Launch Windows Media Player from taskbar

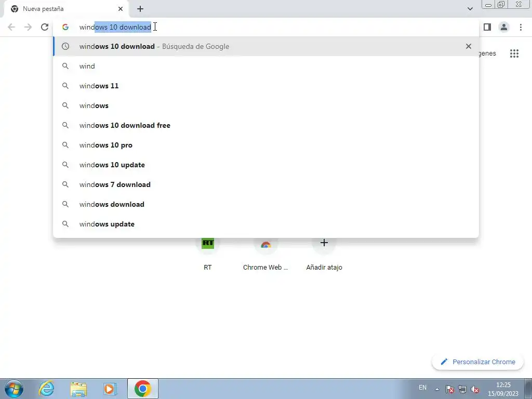pyautogui.click(x=110, y=389)
